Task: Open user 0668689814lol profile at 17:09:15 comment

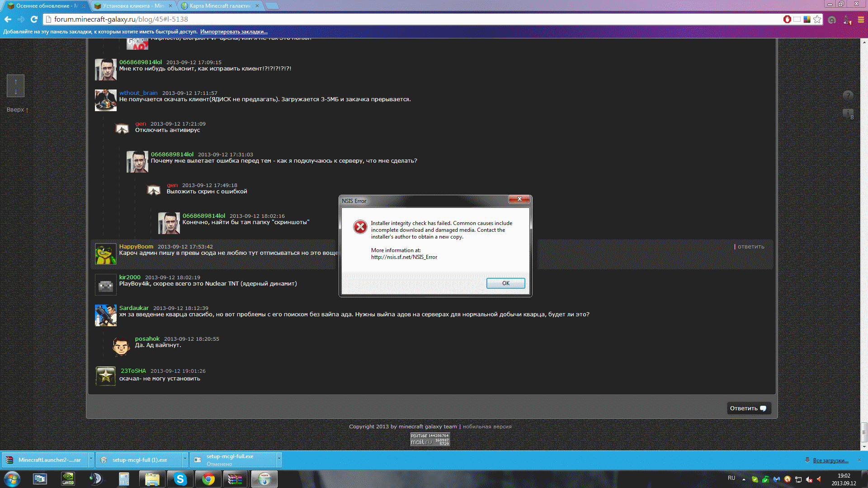Action: [141, 62]
